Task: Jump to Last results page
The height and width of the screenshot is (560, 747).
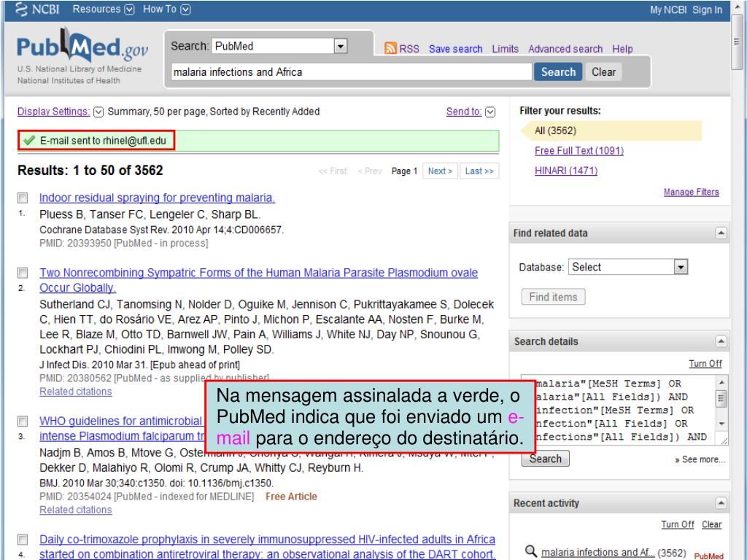Action: click(x=479, y=171)
